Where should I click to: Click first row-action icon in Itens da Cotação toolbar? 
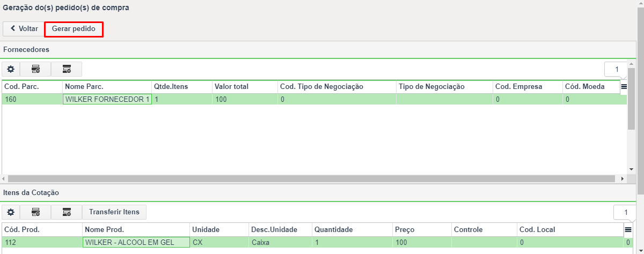point(35,212)
